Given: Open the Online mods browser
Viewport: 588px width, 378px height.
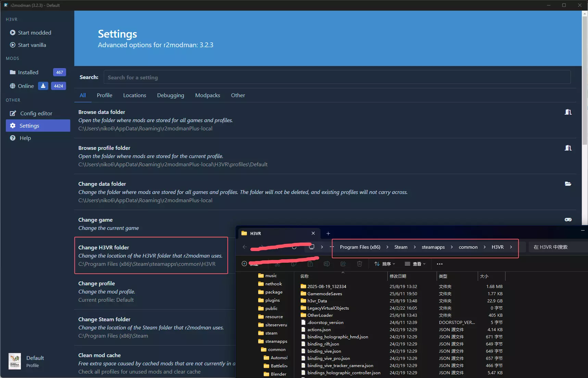Looking at the screenshot, I should pos(22,86).
